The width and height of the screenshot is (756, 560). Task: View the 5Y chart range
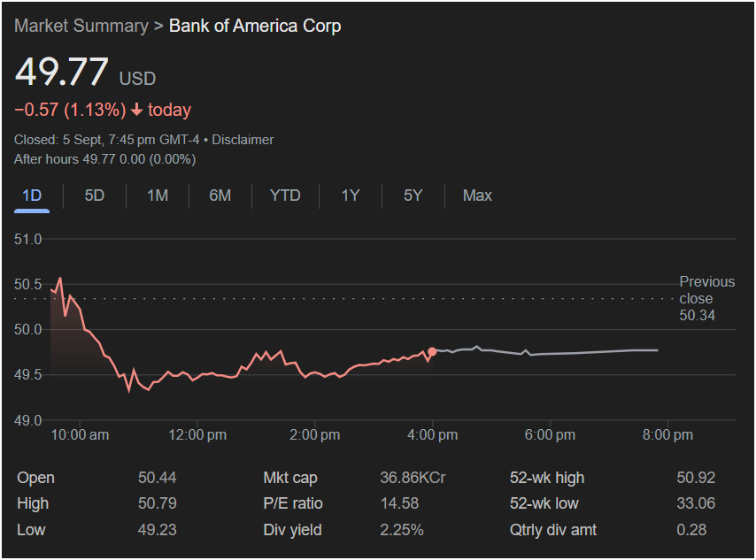[x=413, y=196]
